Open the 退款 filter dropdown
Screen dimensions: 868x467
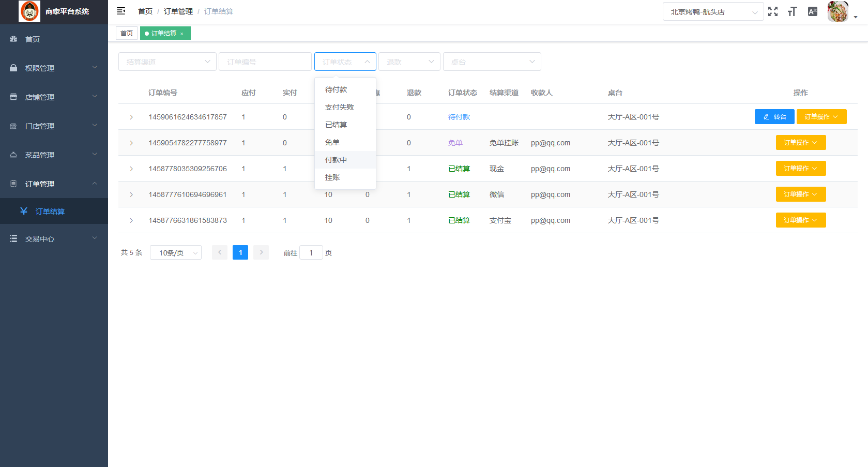point(409,62)
